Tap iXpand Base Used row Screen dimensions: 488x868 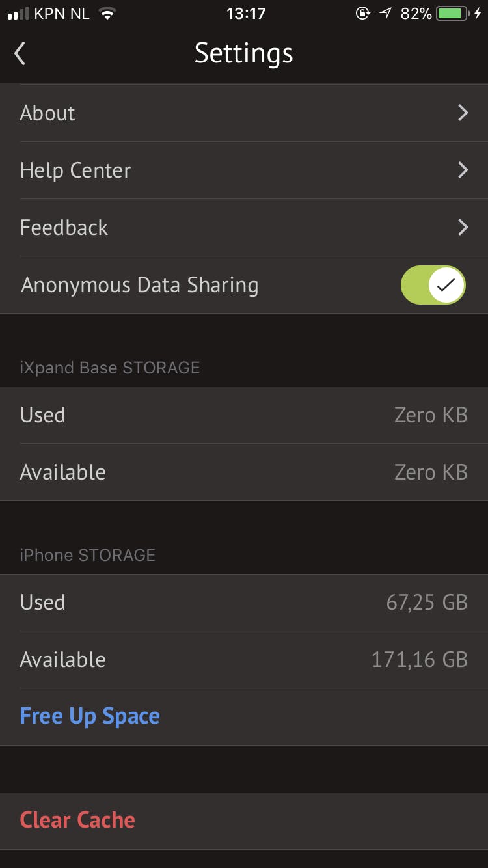(244, 415)
